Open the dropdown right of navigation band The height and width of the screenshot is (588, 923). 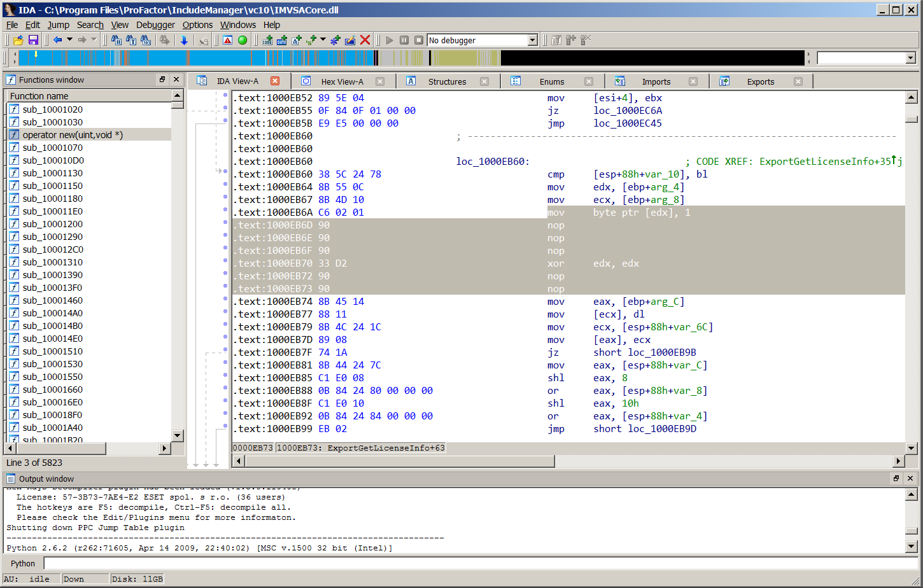[x=910, y=59]
